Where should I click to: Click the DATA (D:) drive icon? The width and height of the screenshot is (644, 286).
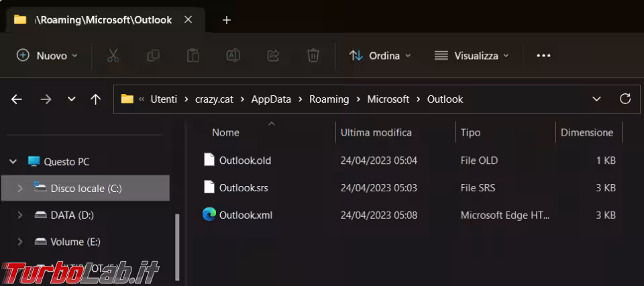tap(40, 215)
